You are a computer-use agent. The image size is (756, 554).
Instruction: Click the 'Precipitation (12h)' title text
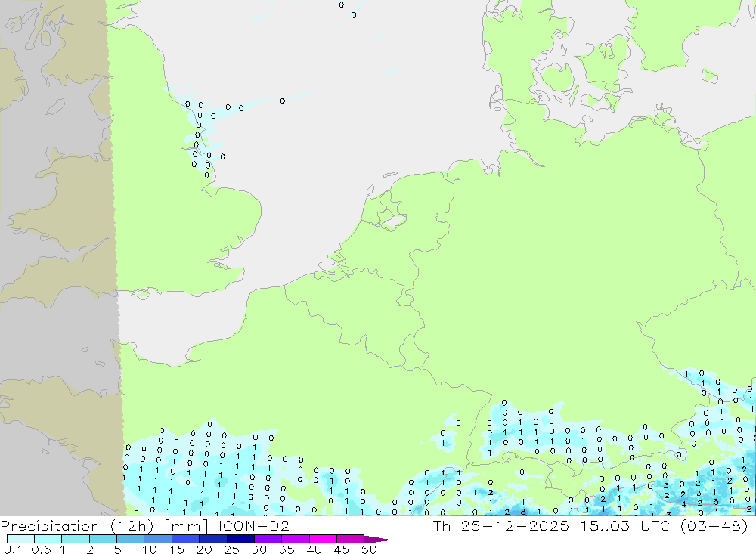pos(77,526)
